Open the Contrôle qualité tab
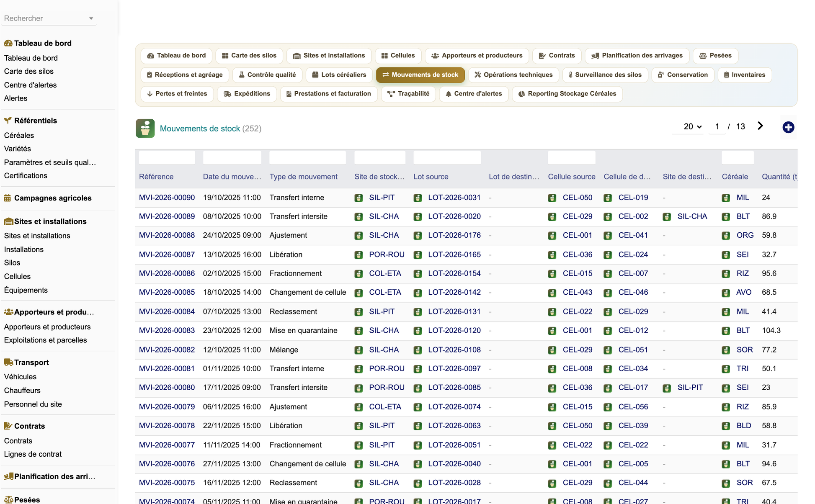Viewport: 815px width, 504px height. (x=267, y=75)
